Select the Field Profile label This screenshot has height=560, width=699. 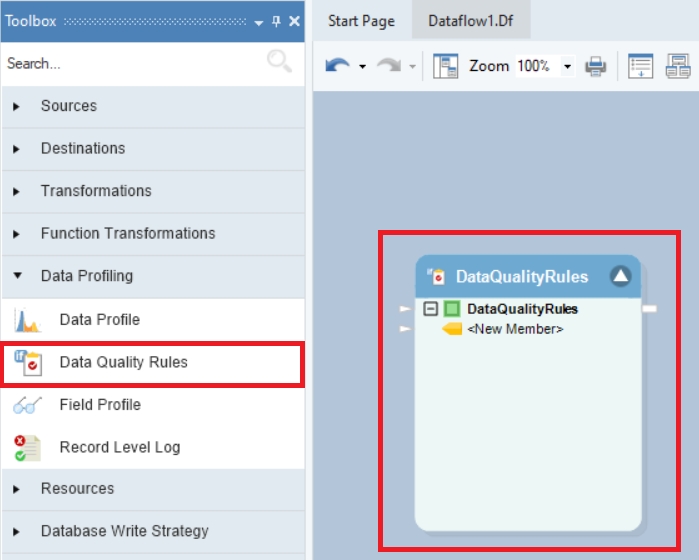coord(100,404)
